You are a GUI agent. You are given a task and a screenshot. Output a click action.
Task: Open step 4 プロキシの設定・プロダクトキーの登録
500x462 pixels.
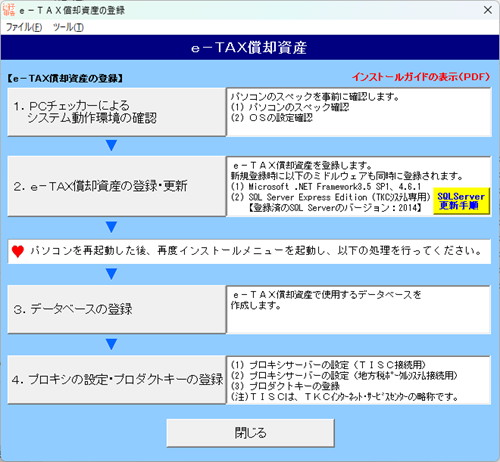pos(117,380)
